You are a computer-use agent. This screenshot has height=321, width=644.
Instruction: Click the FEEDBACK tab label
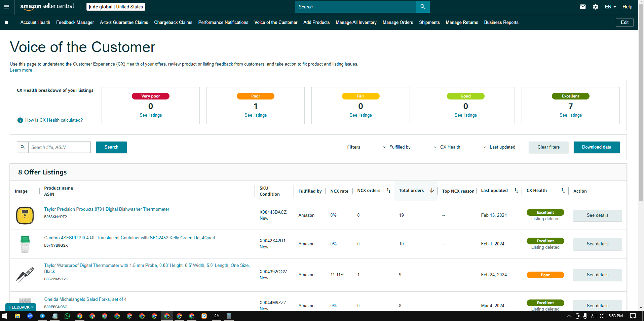tap(19, 307)
